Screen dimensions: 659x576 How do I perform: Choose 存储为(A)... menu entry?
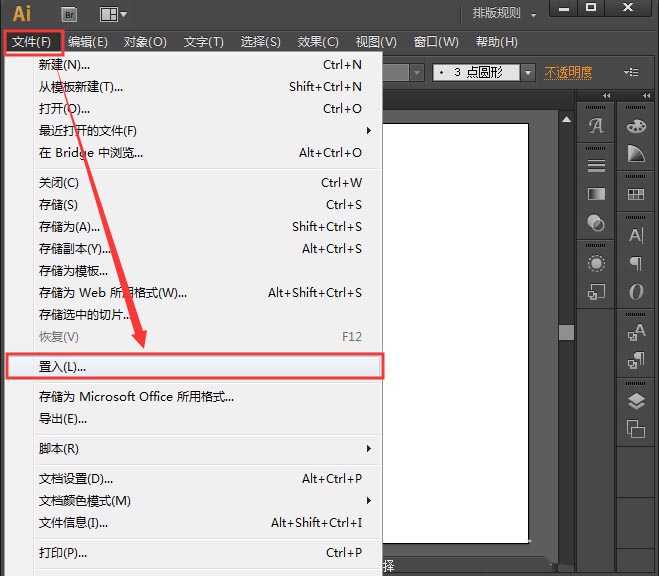(194, 227)
